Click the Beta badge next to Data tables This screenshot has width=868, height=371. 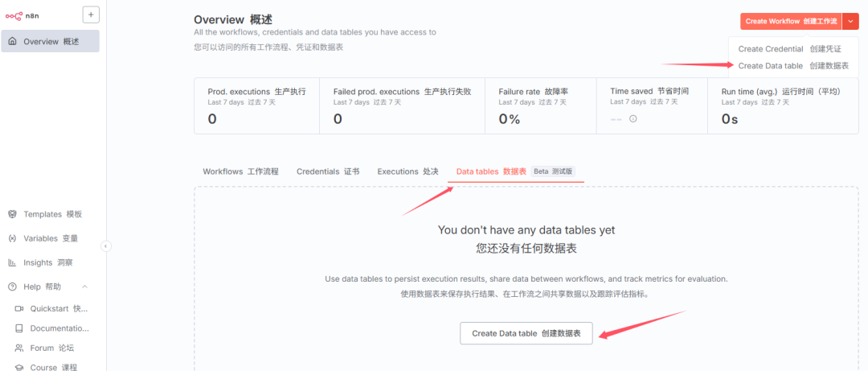[x=554, y=171]
